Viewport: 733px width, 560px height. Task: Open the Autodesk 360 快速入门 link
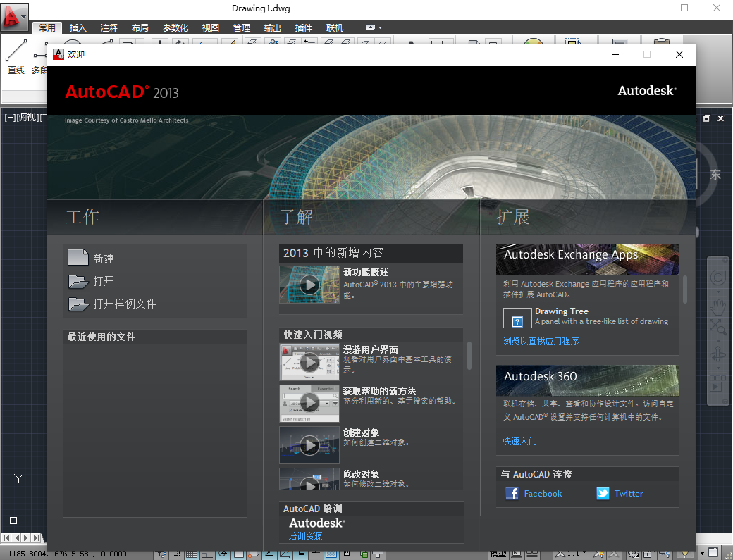pos(519,441)
